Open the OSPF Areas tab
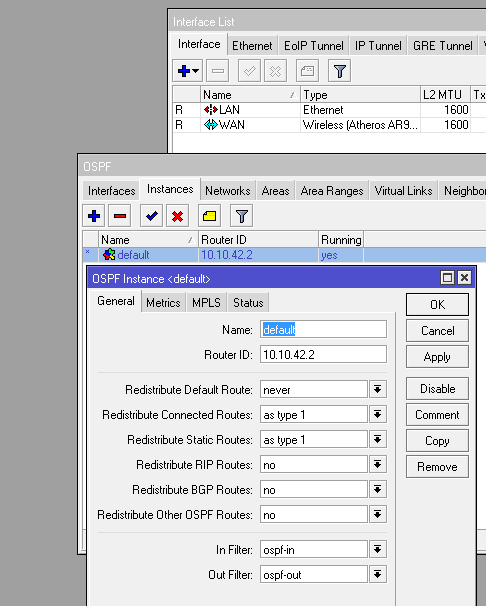Viewport: 486px width, 606px height. tap(275, 191)
